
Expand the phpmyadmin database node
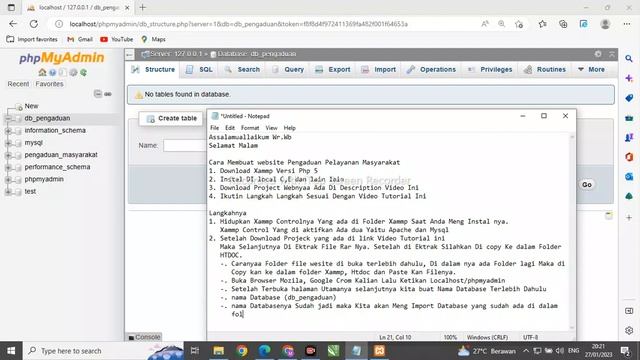8,179
